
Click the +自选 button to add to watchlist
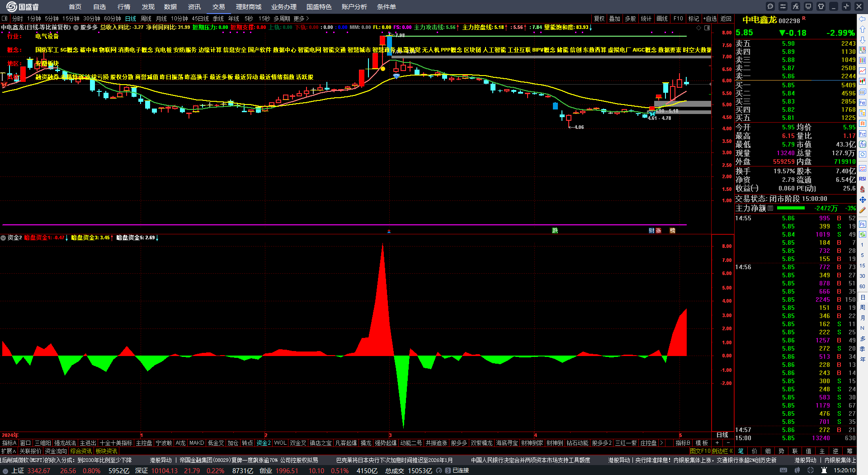click(x=710, y=19)
